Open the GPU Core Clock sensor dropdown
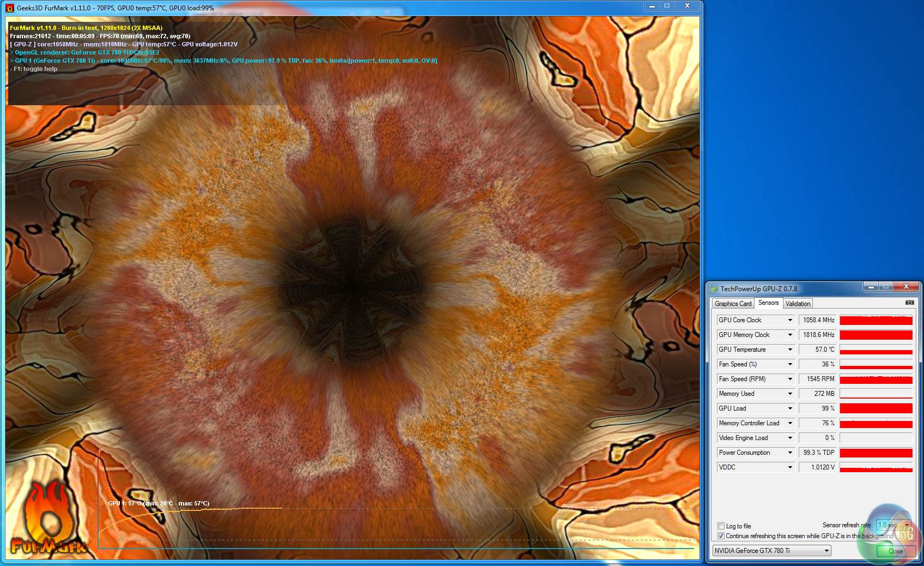924x566 pixels. (x=790, y=320)
